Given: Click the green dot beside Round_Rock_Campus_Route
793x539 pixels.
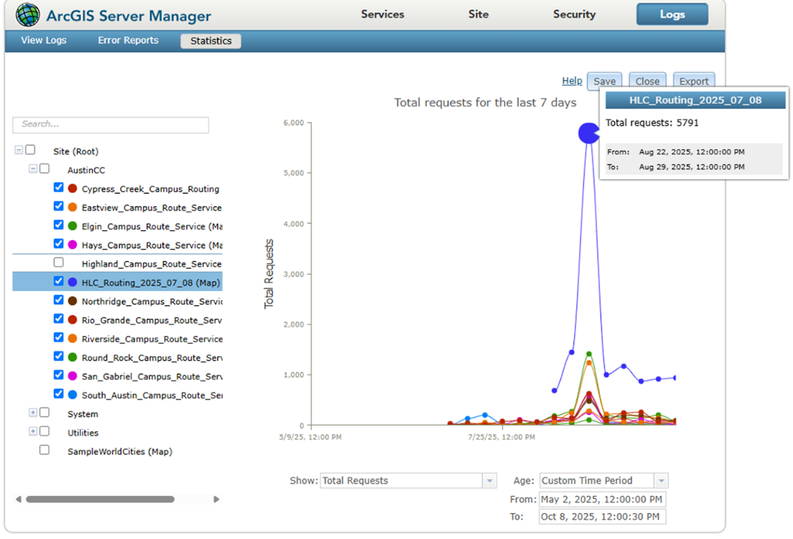Looking at the screenshot, I should tap(72, 357).
